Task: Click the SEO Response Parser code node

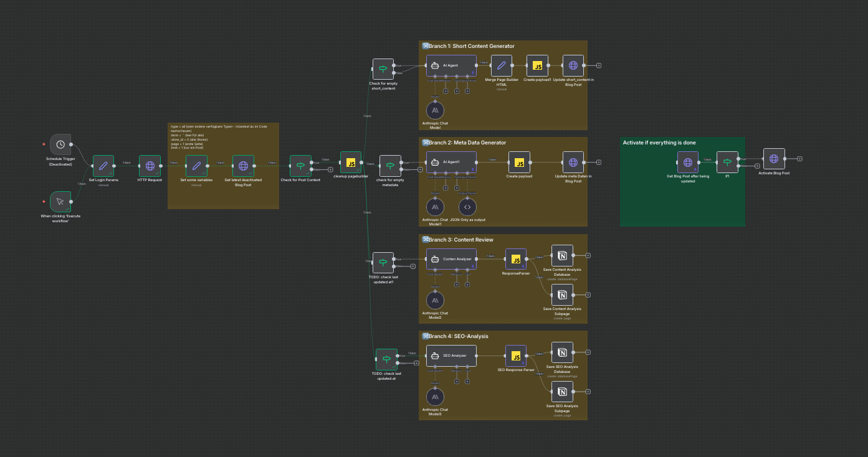Action: coord(516,356)
